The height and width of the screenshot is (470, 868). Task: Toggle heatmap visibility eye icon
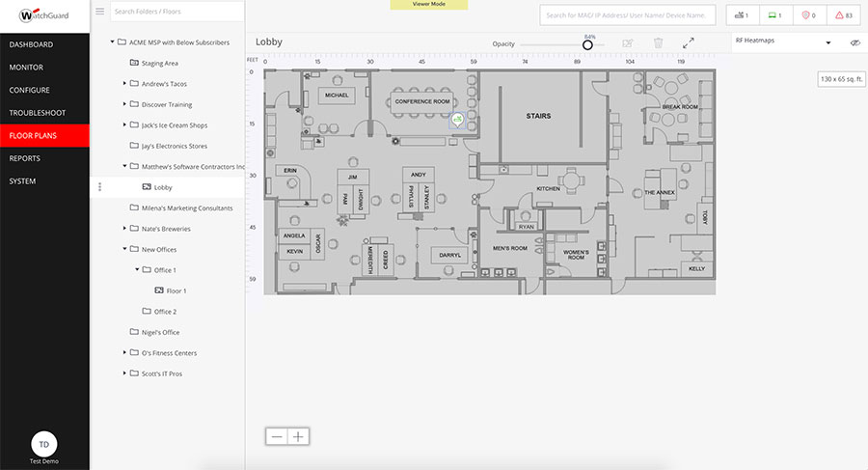[854, 43]
